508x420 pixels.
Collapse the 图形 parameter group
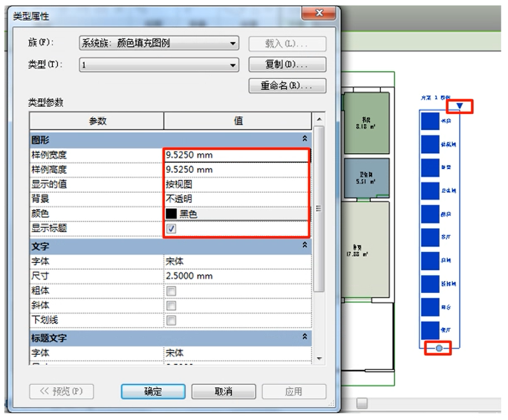pos(305,138)
